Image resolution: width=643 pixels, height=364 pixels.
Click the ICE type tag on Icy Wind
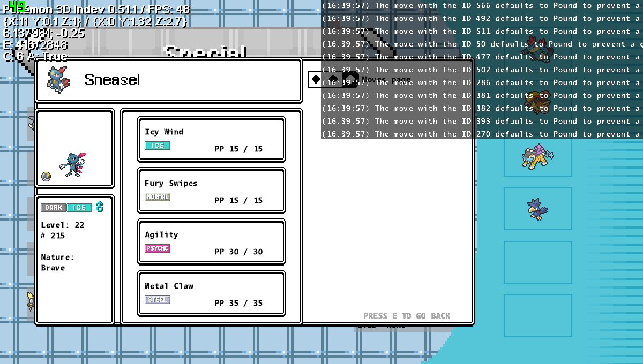click(158, 146)
